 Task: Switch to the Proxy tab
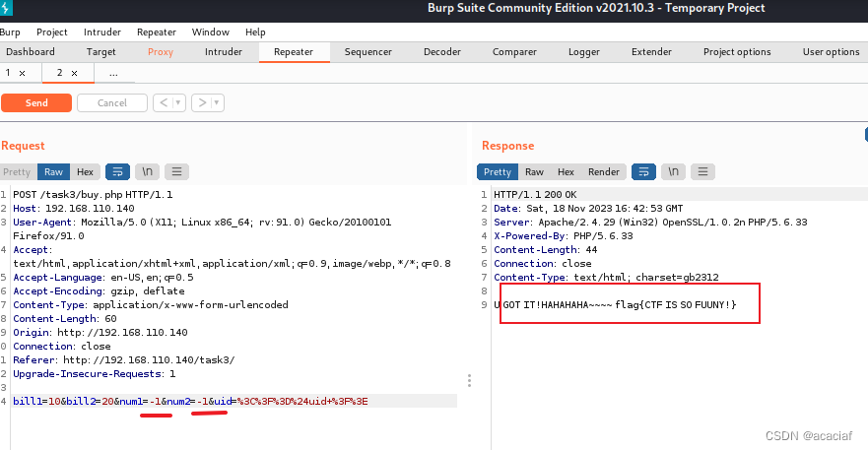point(161,52)
